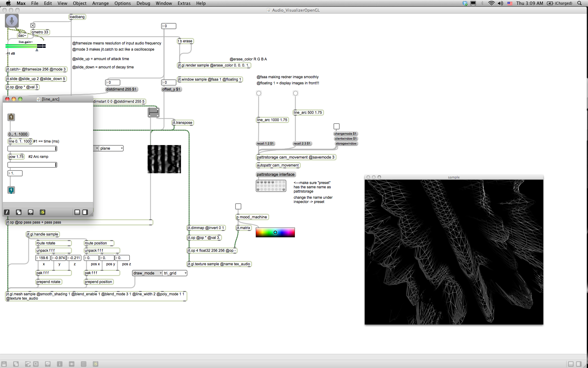This screenshot has height=368, width=588.
Task: Click slider below 'line 0. 1. 1000' in line_arc
Action: [32, 149]
